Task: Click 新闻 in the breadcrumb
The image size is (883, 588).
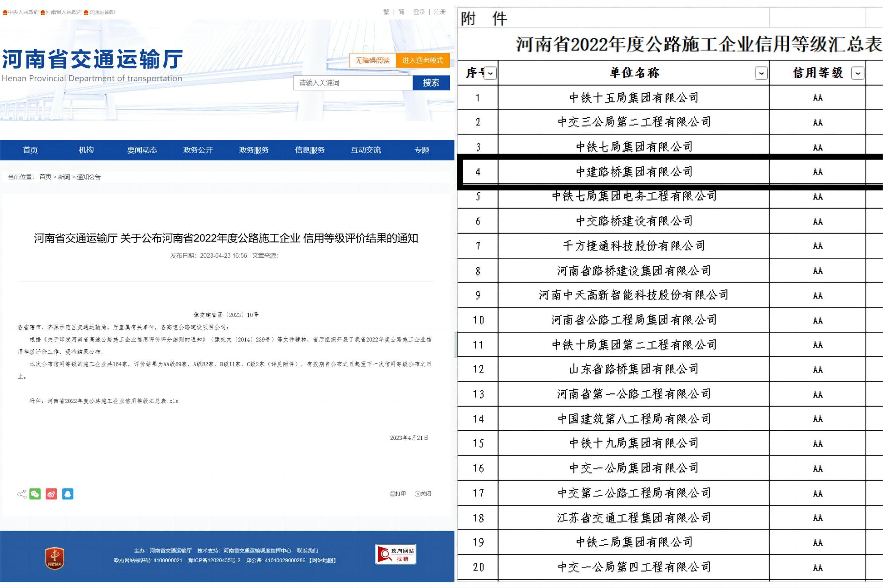Action: pyautogui.click(x=64, y=177)
